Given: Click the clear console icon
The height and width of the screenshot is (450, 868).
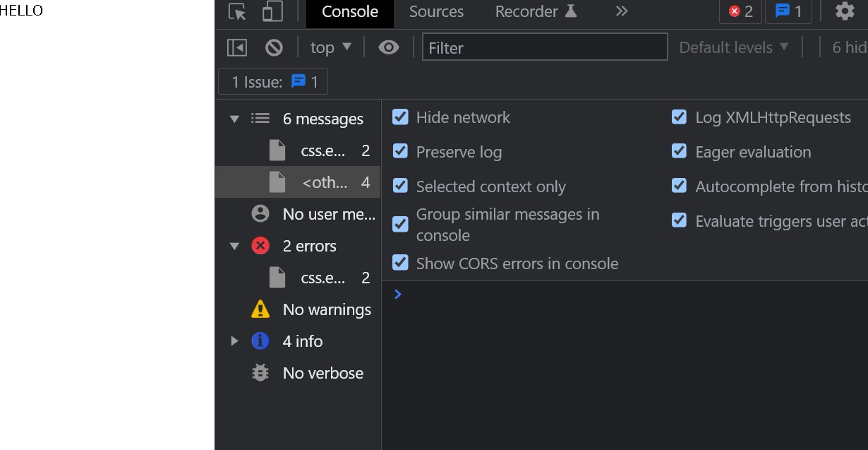Looking at the screenshot, I should coord(274,47).
